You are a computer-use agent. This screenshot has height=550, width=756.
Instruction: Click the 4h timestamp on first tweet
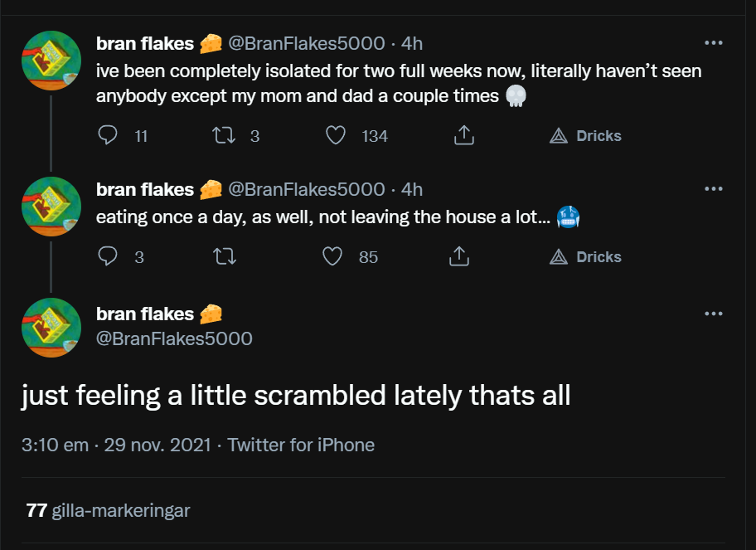point(412,43)
